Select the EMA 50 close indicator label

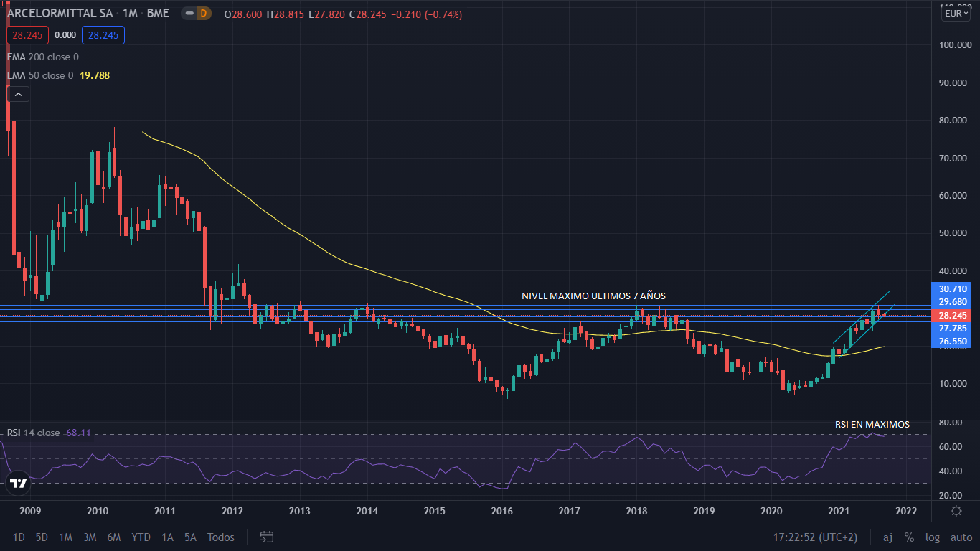click(x=40, y=75)
